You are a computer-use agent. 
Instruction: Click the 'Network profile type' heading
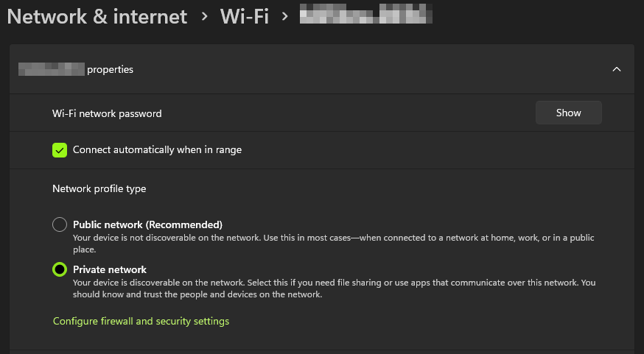tap(99, 189)
